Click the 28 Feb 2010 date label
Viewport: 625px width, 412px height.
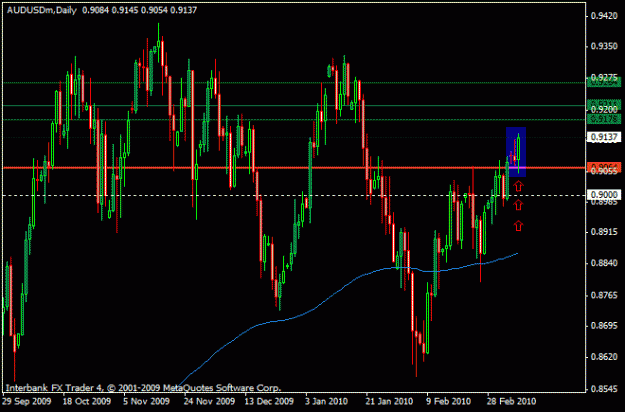click(x=511, y=401)
